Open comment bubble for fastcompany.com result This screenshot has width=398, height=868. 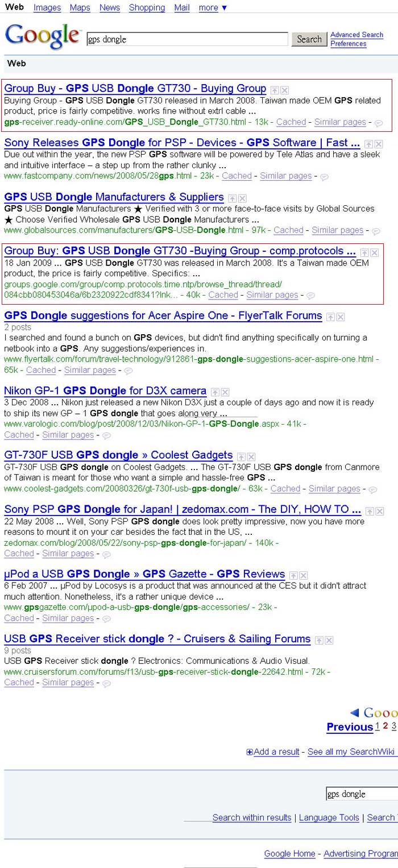(324, 177)
